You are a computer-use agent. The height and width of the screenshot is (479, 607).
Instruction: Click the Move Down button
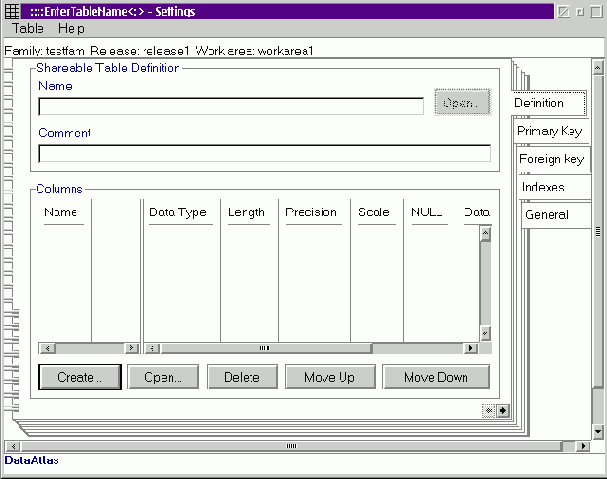(435, 377)
